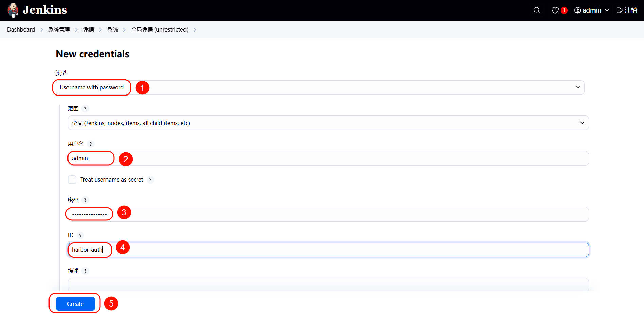Go to Dashboard breadcrumb

click(x=21, y=30)
